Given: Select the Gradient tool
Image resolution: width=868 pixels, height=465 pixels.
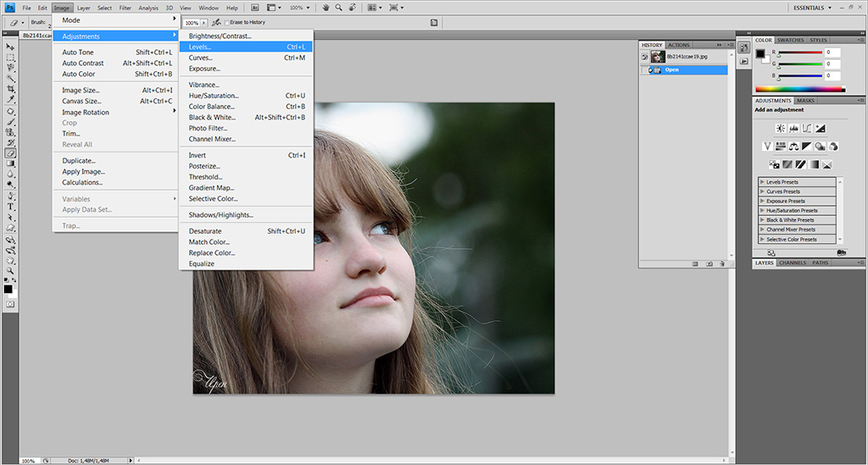Looking at the screenshot, I should pyautogui.click(x=10, y=163).
